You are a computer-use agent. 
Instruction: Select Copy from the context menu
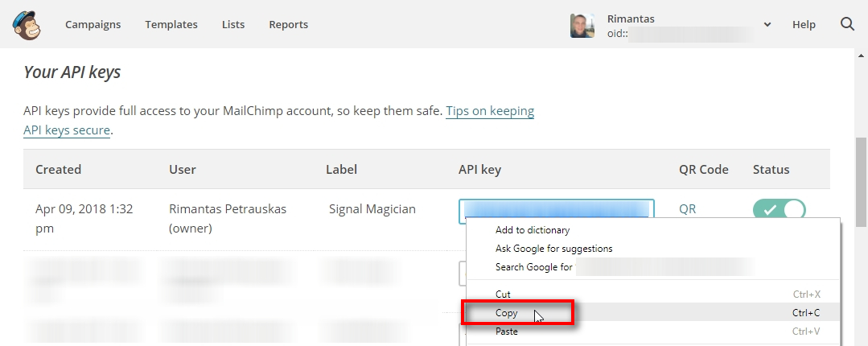coord(507,313)
